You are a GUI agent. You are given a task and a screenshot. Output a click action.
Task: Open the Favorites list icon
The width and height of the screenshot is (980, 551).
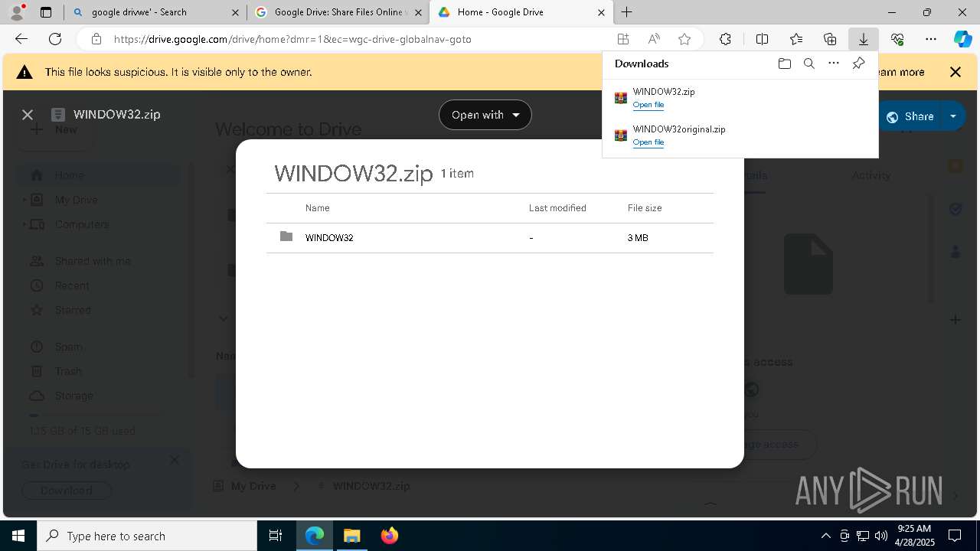point(796,39)
